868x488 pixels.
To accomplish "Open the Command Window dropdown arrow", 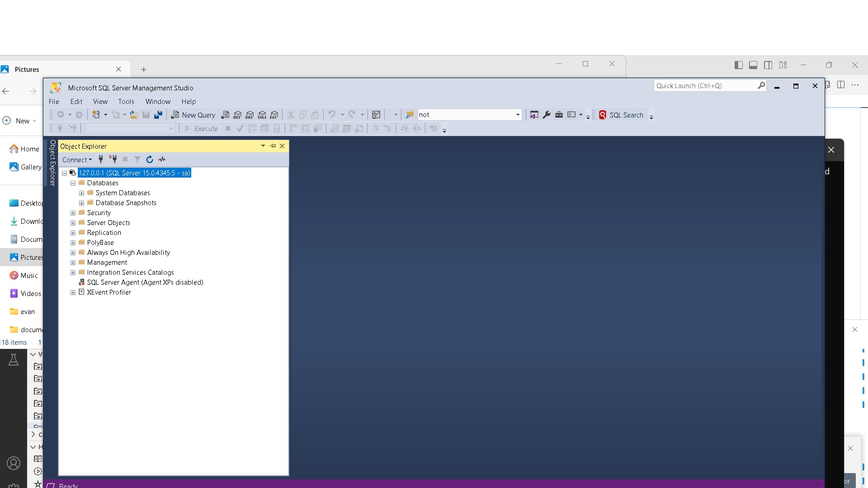I will click(x=580, y=115).
